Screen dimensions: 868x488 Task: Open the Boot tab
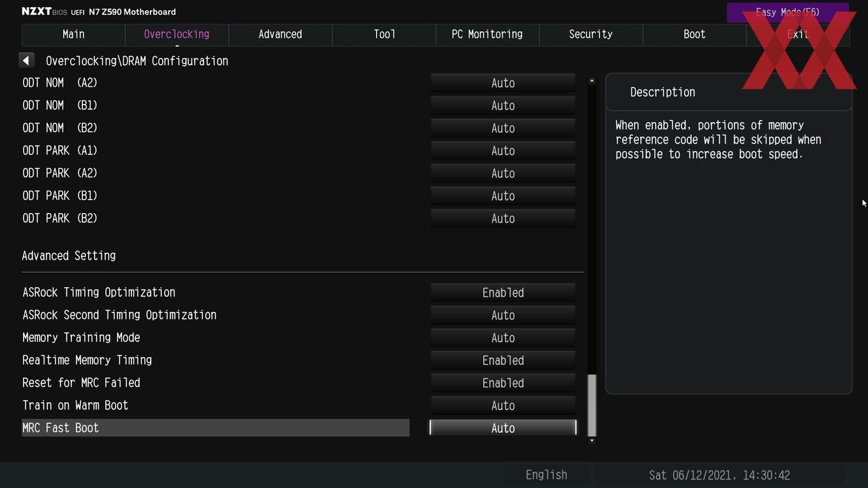coord(694,34)
